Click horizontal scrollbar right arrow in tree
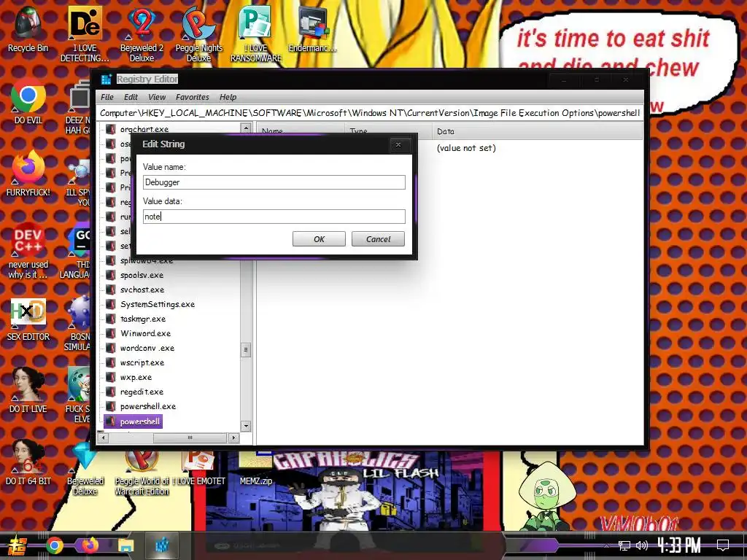747x560 pixels. [x=233, y=437]
